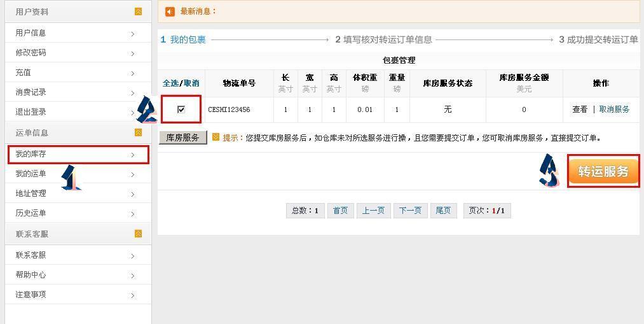Click the 最新消息 speaker icon

coord(170,11)
